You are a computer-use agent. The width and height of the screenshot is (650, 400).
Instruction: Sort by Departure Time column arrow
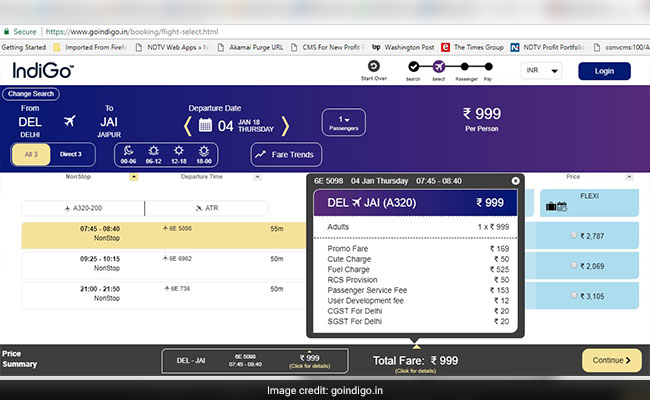(257, 177)
